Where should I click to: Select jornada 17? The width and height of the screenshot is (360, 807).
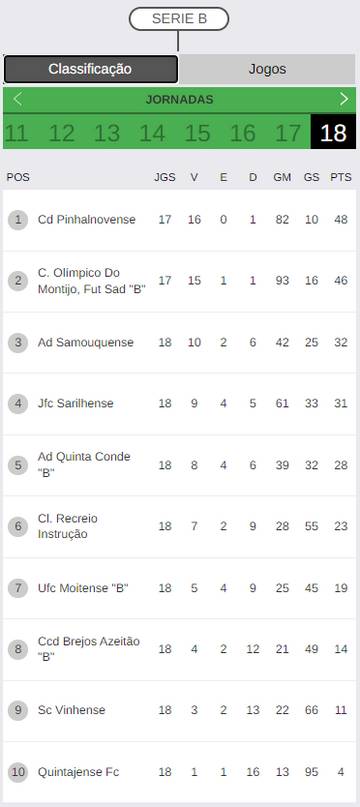[x=288, y=133]
